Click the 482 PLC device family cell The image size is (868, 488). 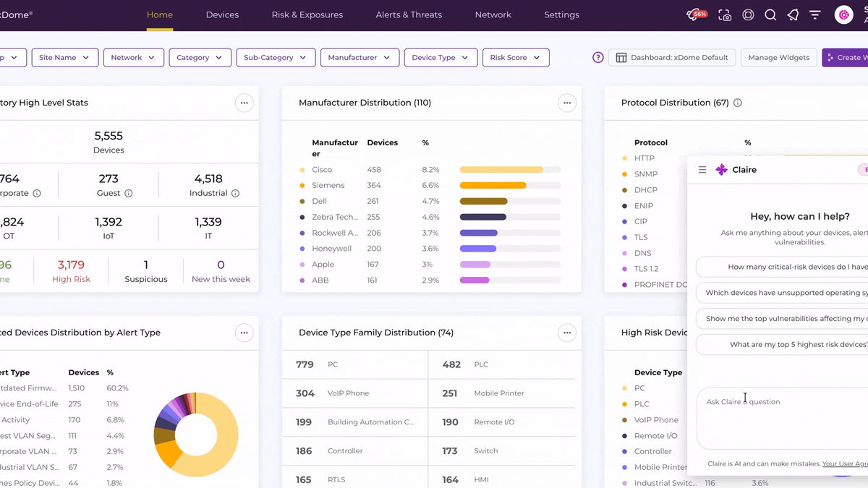(x=503, y=364)
